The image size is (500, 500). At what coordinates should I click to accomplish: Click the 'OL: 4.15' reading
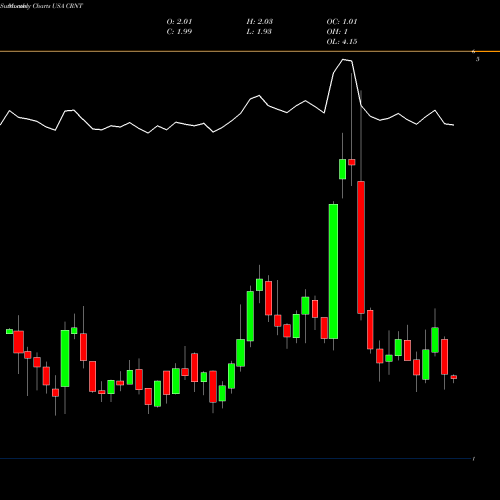[342, 41]
